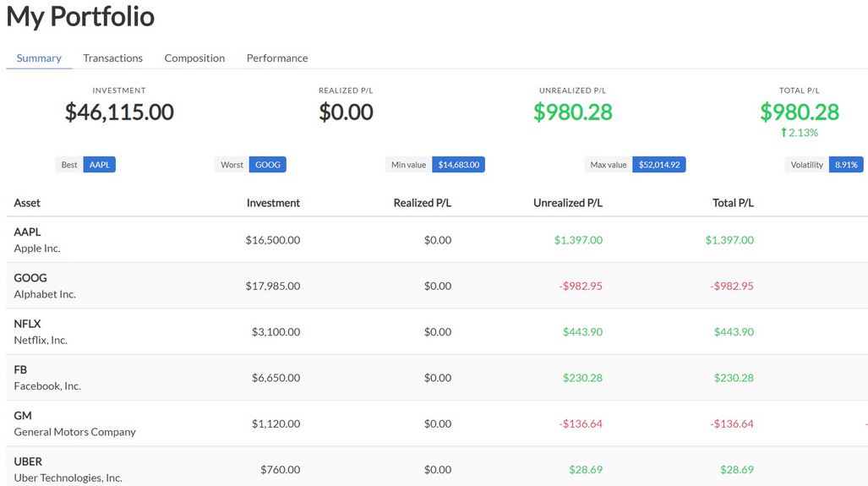This screenshot has width=868, height=486.
Task: Click UBER unrealized P/L $28.69
Action: coord(586,470)
